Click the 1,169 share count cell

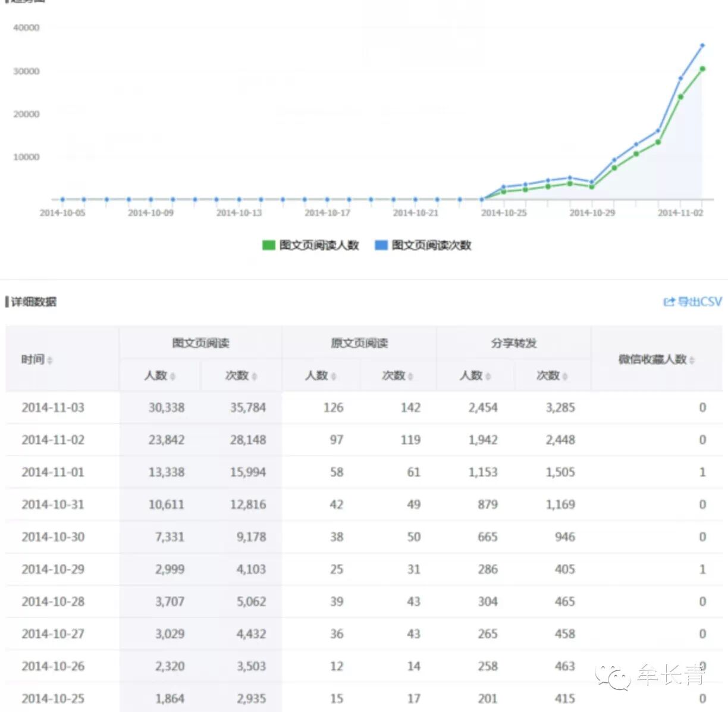click(560, 504)
